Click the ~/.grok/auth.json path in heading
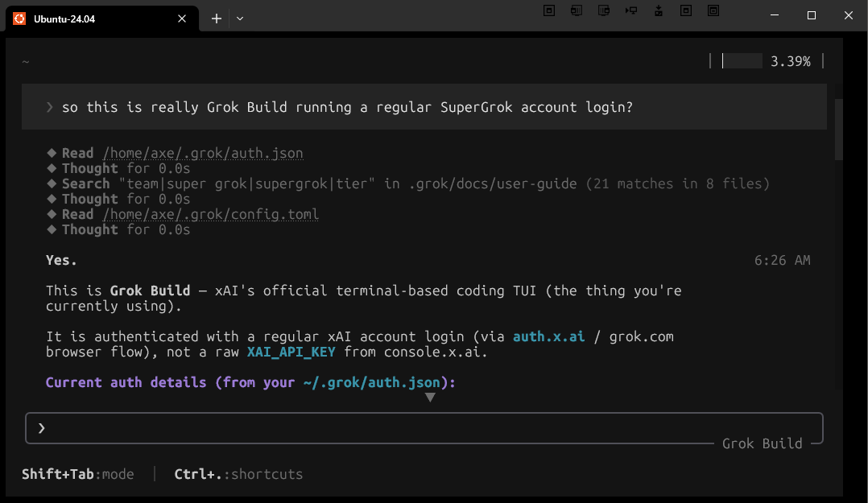This screenshot has height=503, width=868. 372,382
